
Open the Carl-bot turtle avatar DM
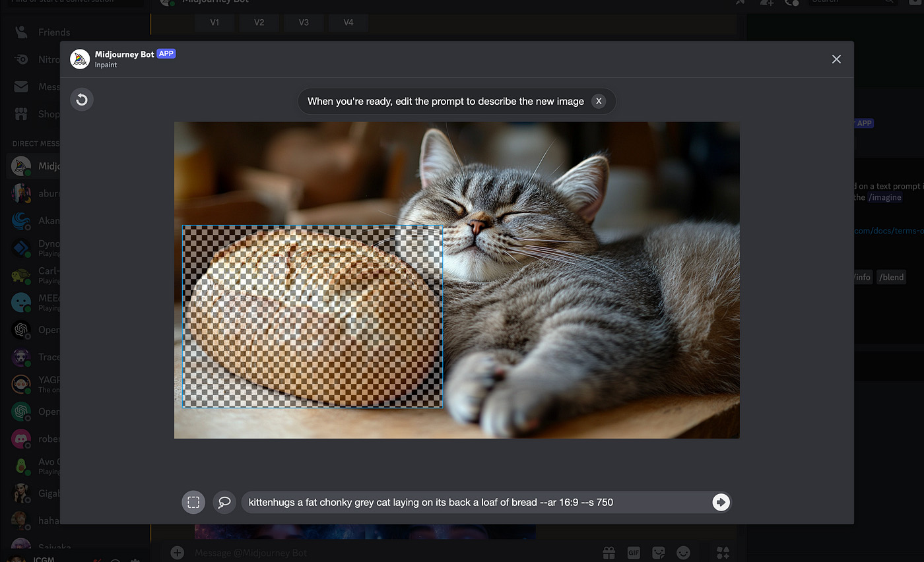pyautogui.click(x=34, y=276)
